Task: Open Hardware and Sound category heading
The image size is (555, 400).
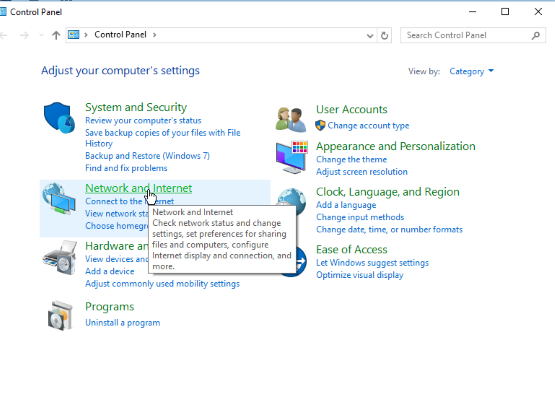Action: point(116,246)
